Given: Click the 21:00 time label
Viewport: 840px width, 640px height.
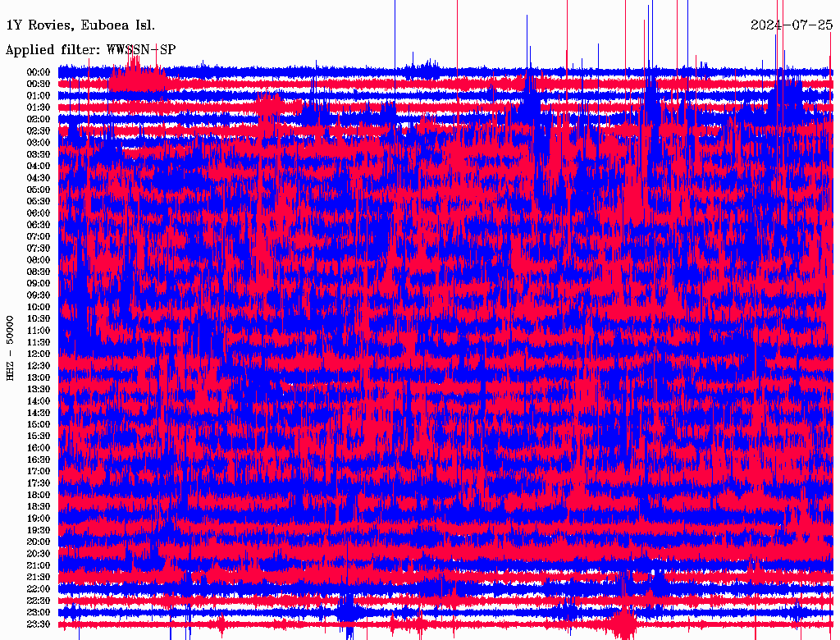Looking at the screenshot, I should pos(39,565).
